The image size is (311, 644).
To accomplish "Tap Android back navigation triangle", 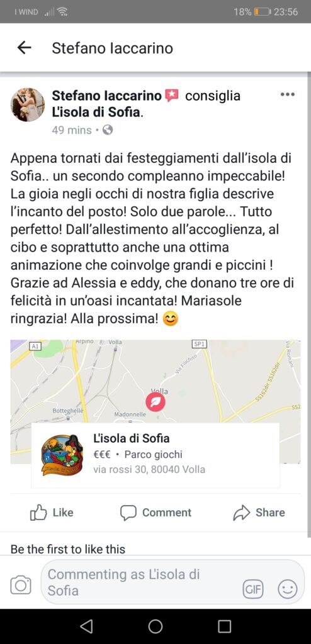I will [x=86, y=626].
